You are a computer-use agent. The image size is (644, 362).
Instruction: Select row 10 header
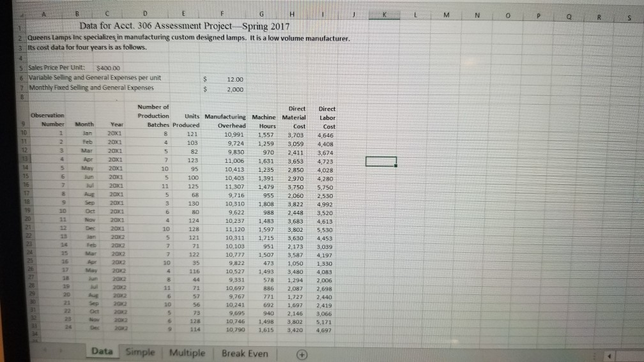[x=24, y=133]
